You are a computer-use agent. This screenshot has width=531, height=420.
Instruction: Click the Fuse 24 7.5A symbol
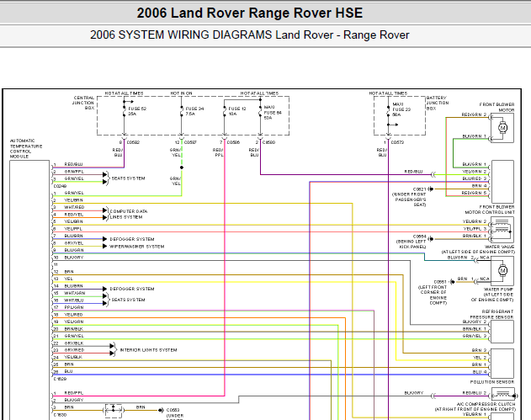point(182,112)
